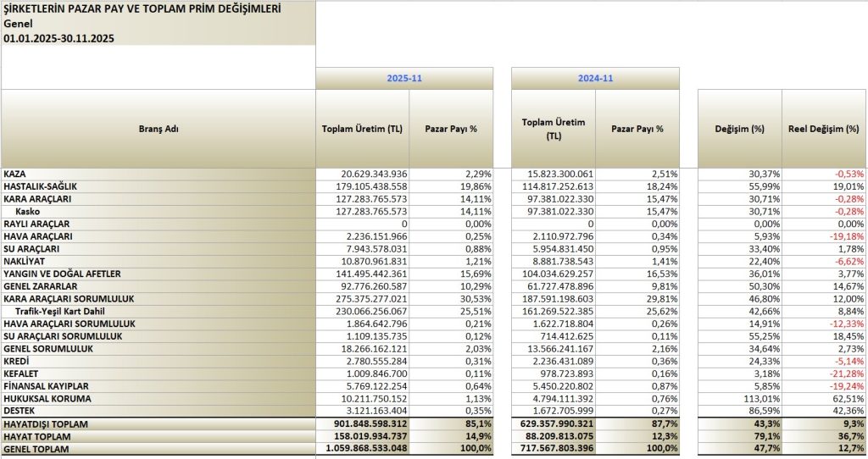Click the 2024-11 period header
The image size is (868, 459).
595,78
